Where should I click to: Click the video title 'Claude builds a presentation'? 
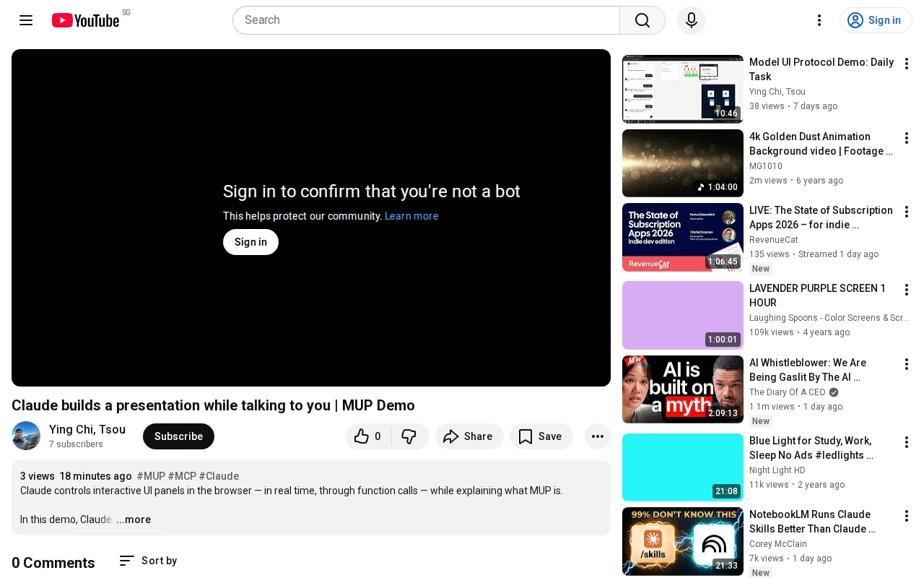point(213,405)
